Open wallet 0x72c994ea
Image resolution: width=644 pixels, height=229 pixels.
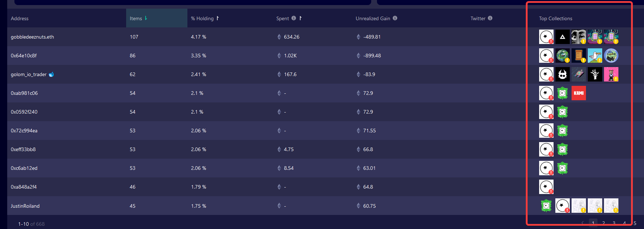tap(24, 131)
